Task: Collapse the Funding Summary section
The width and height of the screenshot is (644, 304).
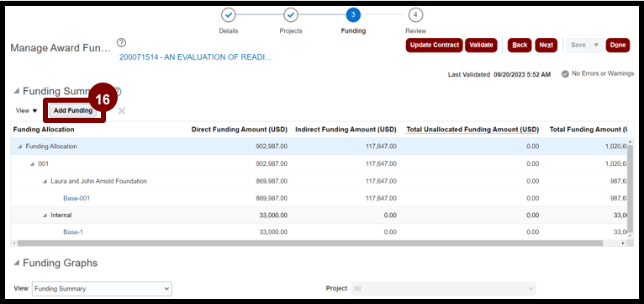Action: [16, 91]
